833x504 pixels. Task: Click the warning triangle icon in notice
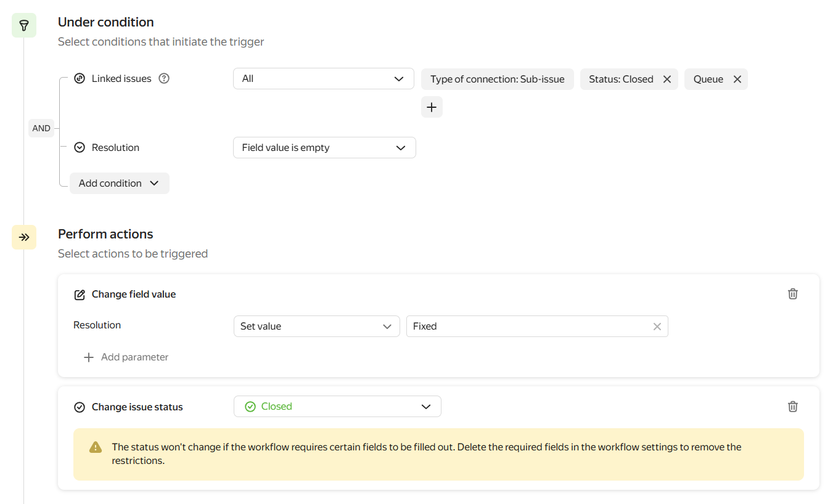click(96, 447)
